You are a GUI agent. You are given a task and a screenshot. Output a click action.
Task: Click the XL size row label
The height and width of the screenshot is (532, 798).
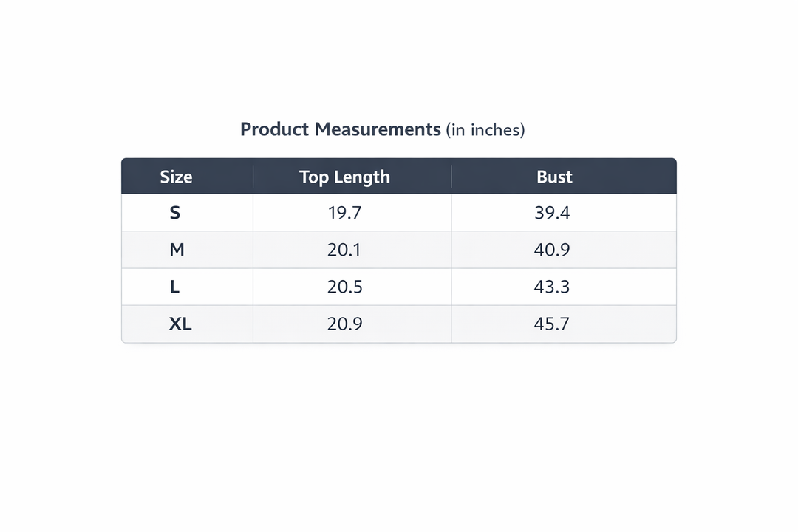point(180,324)
